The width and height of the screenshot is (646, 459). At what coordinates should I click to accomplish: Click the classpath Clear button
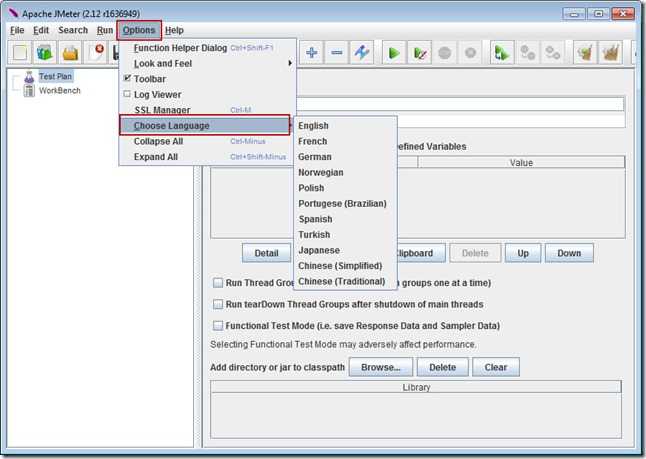point(496,367)
